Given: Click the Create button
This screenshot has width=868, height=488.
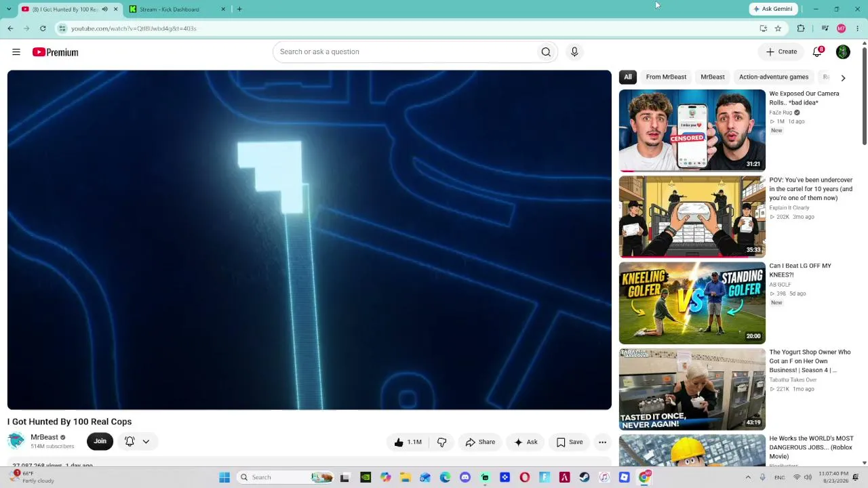Looking at the screenshot, I should (782, 52).
